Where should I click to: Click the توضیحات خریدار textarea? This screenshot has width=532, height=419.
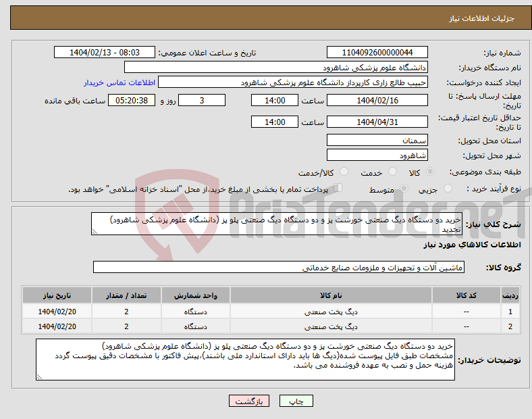[245, 360]
